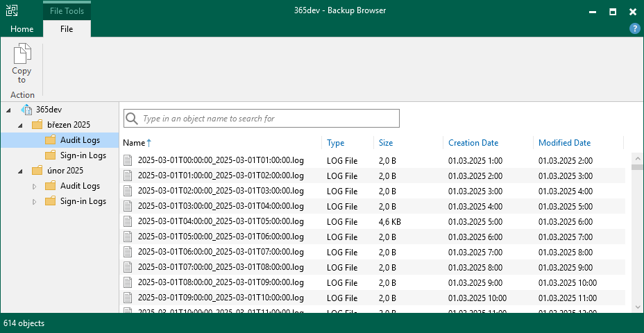Select 2025-03-01T00:00:00_2025-03-01T01:00:00.log file name
Image resolution: width=644 pixels, height=333 pixels.
point(221,160)
